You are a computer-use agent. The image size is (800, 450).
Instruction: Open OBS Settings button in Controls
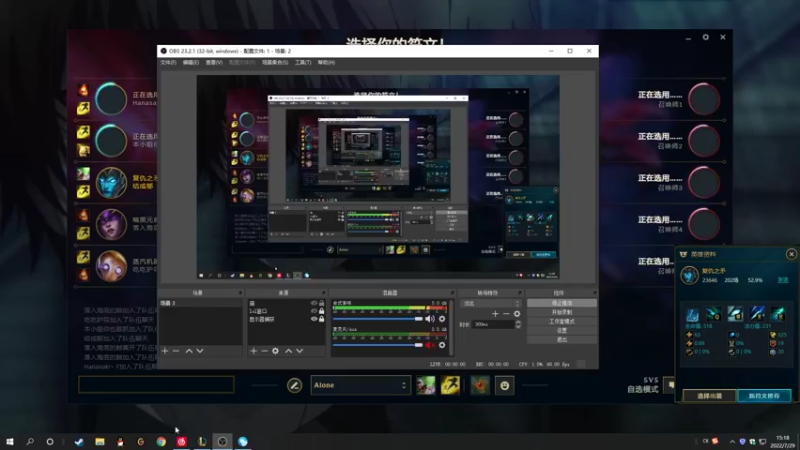point(562,331)
